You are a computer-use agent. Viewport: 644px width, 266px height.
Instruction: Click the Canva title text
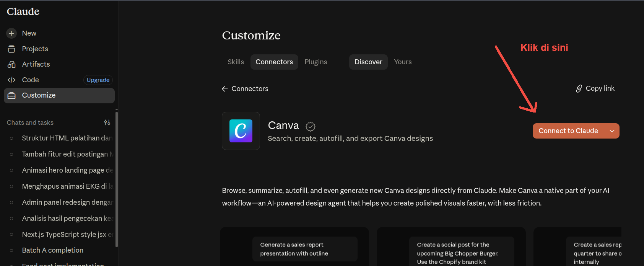pyautogui.click(x=283, y=126)
